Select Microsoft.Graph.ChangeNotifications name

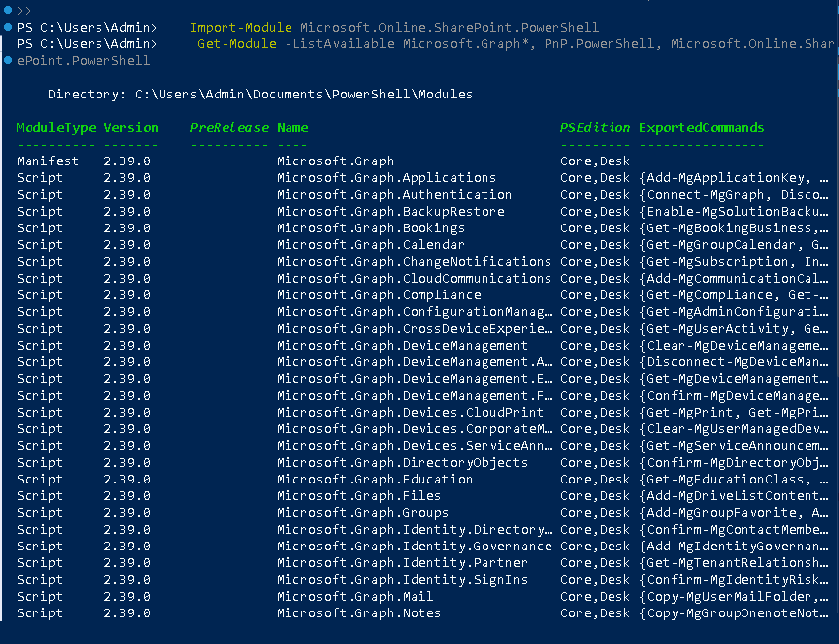point(415,262)
